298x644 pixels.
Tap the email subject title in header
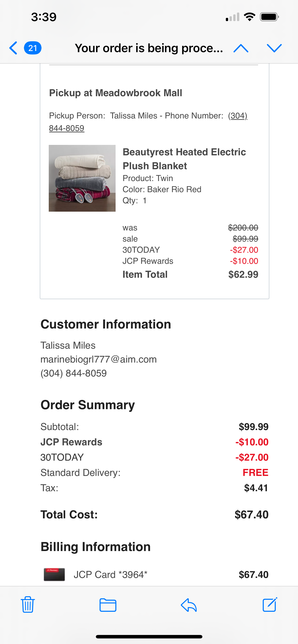click(x=149, y=48)
